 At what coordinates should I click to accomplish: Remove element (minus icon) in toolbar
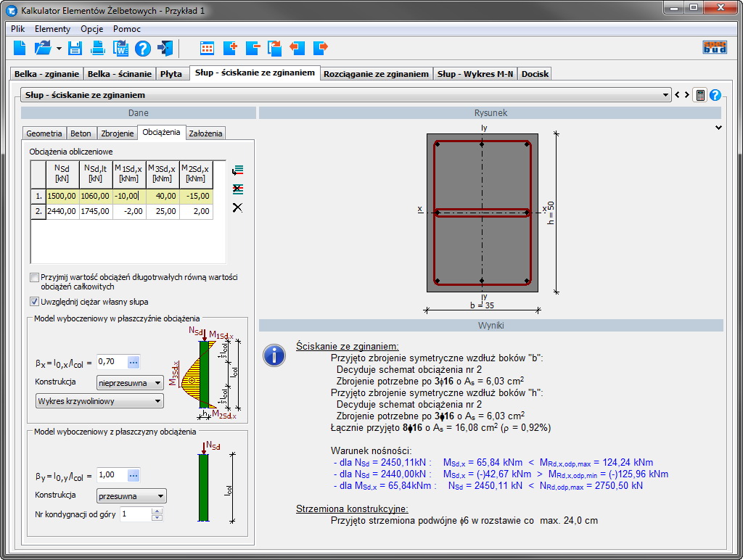tap(253, 48)
